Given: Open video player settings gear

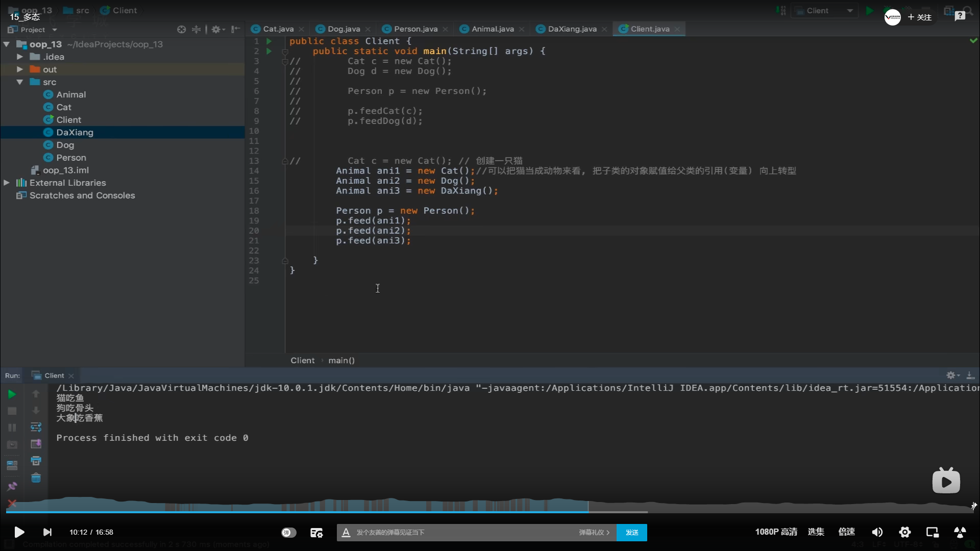Looking at the screenshot, I should (904, 532).
